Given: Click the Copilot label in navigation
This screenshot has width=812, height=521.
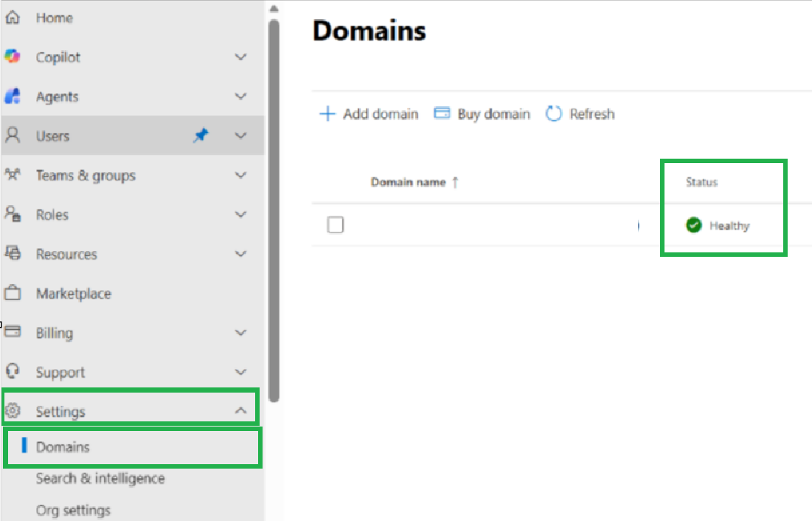Looking at the screenshot, I should tap(58, 57).
